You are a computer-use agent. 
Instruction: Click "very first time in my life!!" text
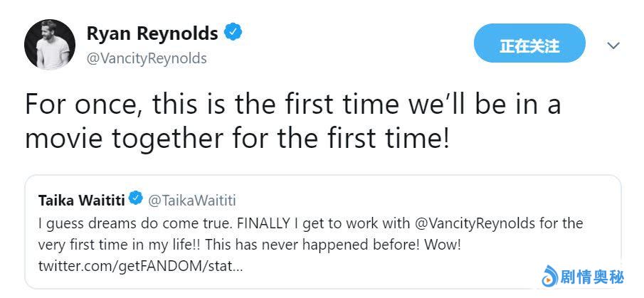point(124,245)
